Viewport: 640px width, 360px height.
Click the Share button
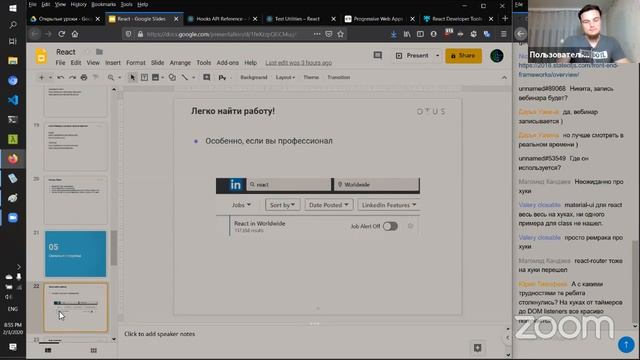coord(463,56)
